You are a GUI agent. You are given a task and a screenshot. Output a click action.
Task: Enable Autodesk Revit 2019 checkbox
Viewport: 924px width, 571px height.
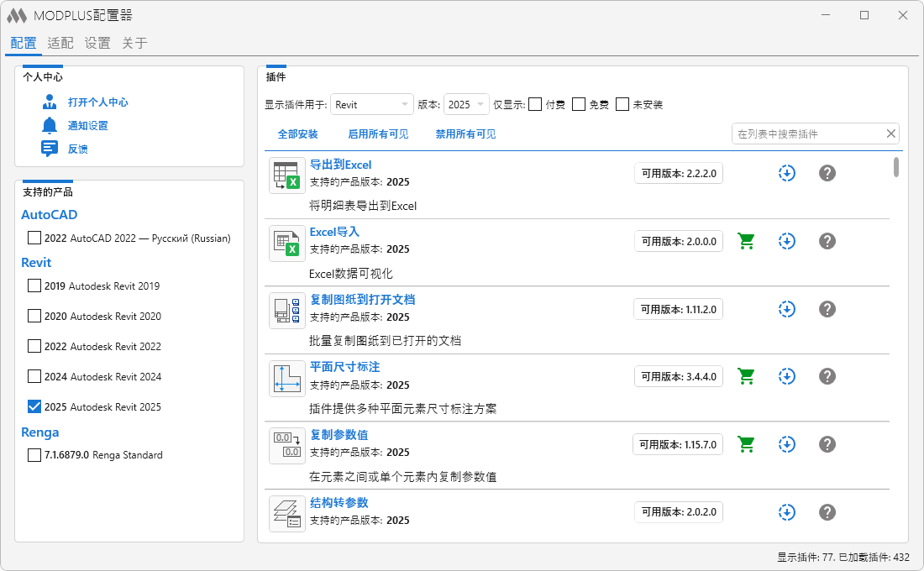pos(34,285)
